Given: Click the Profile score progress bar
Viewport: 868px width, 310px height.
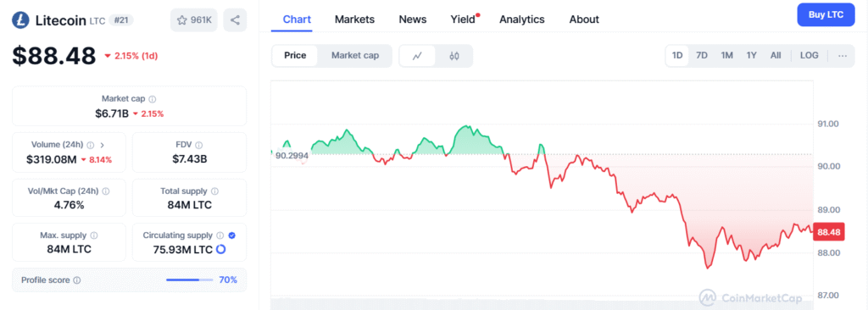Looking at the screenshot, I should (x=189, y=280).
